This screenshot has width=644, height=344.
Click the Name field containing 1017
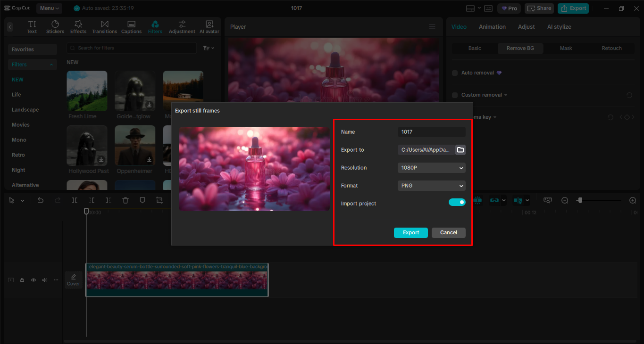pos(432,132)
